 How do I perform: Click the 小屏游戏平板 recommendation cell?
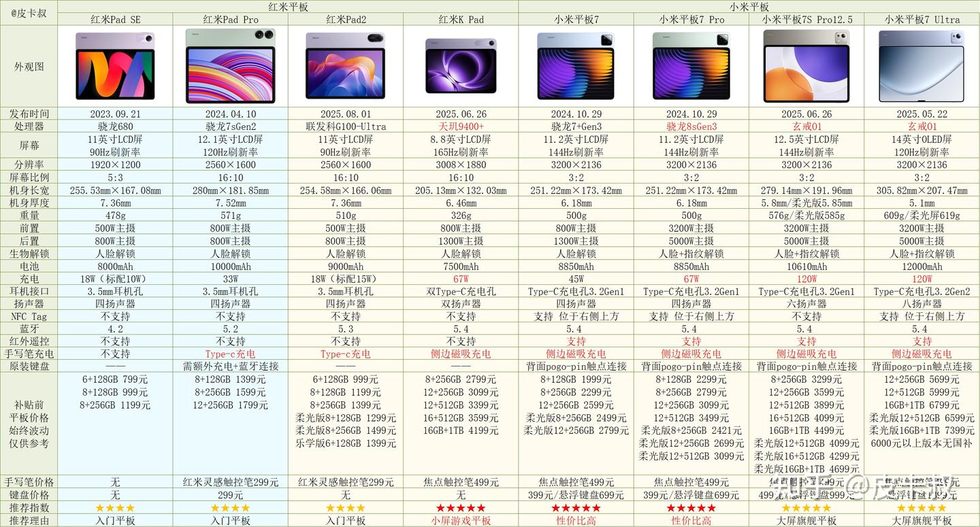pos(461,521)
